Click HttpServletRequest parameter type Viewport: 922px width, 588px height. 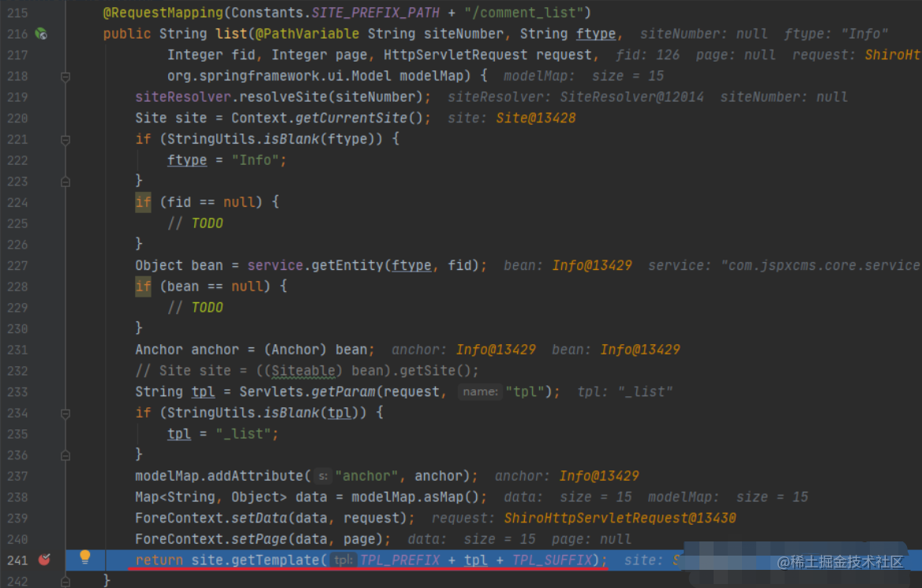[455, 54]
